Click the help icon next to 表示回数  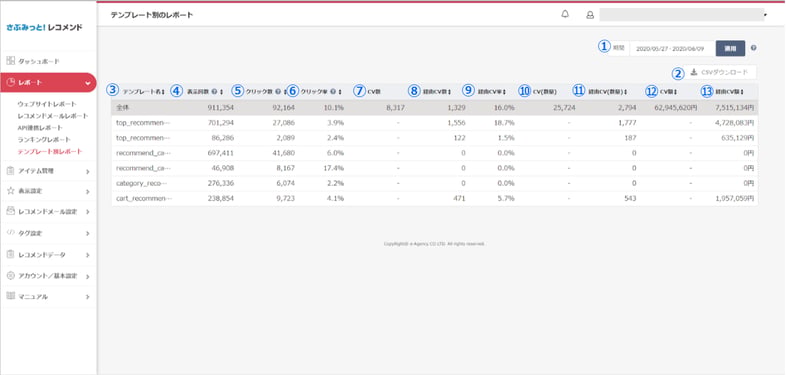pyautogui.click(x=214, y=92)
